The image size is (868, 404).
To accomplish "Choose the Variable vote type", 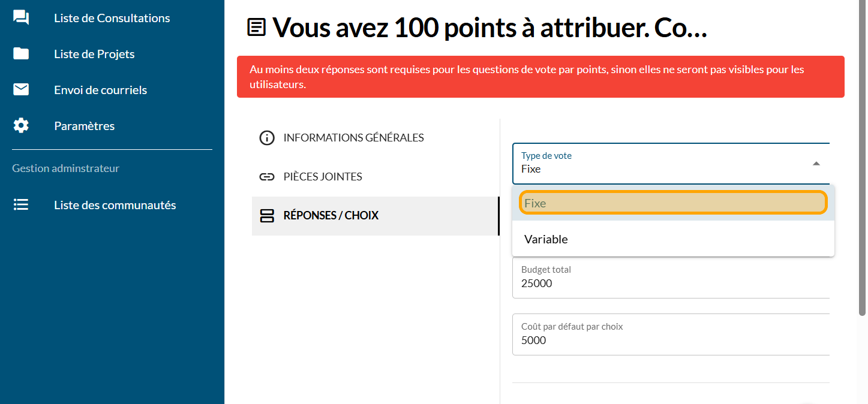I will (672, 239).
